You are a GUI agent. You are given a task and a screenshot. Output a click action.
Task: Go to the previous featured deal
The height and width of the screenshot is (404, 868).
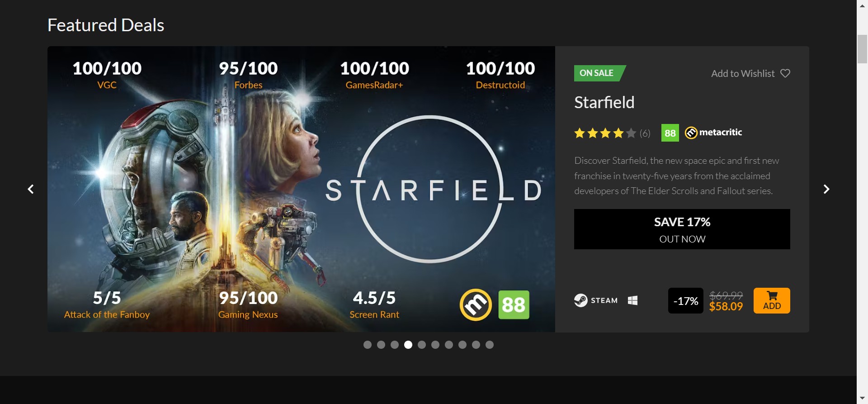(31, 189)
